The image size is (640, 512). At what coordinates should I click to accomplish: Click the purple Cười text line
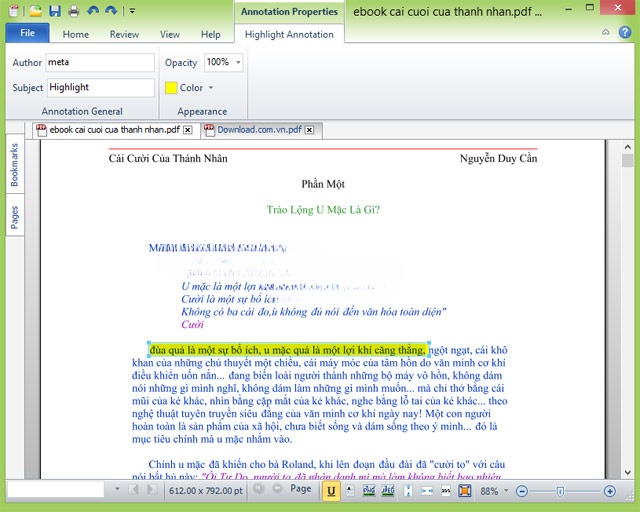[192, 325]
